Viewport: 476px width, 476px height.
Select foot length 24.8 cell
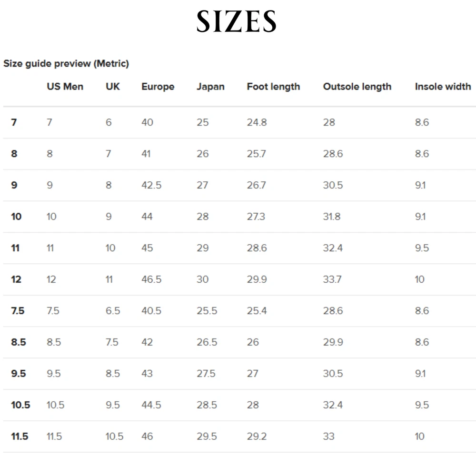257,122
